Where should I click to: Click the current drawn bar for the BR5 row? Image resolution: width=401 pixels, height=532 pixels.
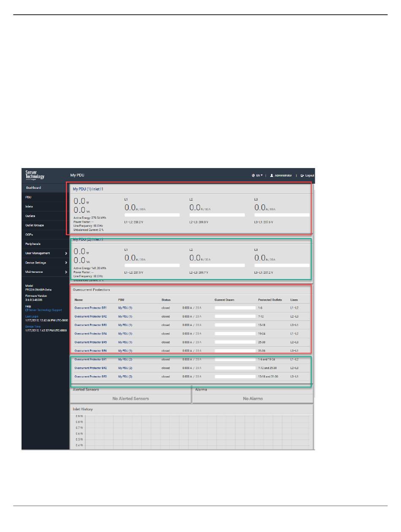click(235, 342)
